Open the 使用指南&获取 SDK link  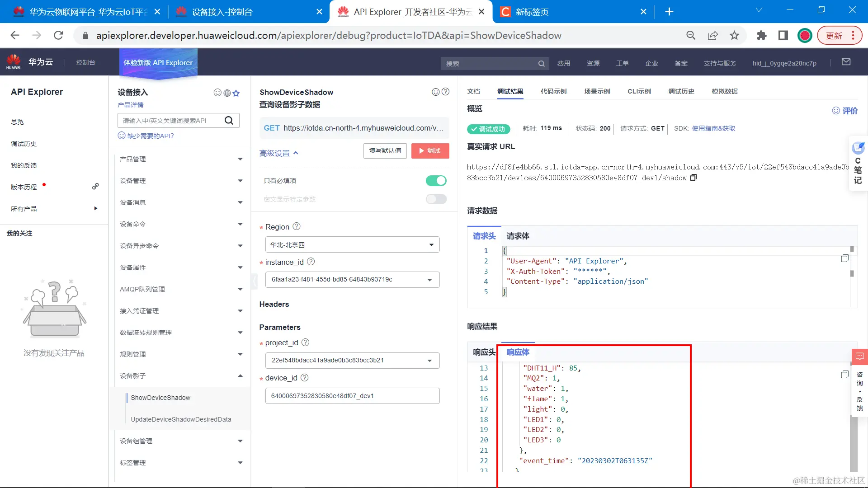pos(713,128)
